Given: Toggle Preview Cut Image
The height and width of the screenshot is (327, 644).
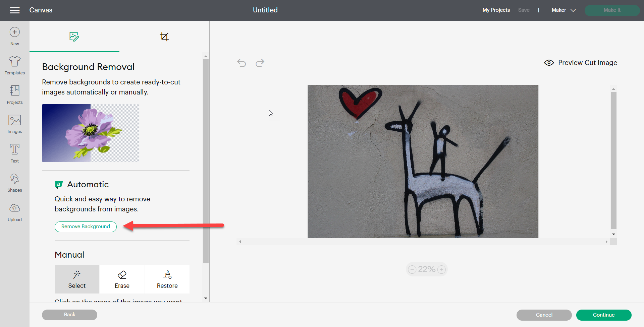Looking at the screenshot, I should point(581,63).
